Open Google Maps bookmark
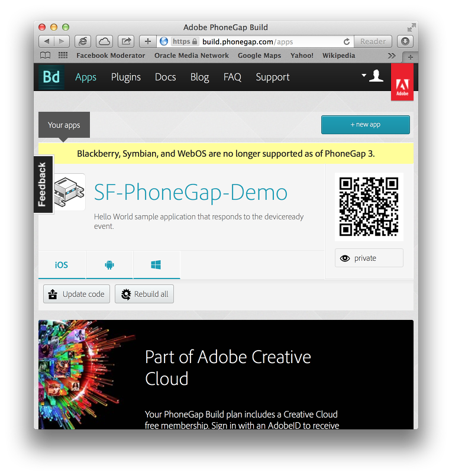This screenshot has width=452, height=476. [x=259, y=56]
